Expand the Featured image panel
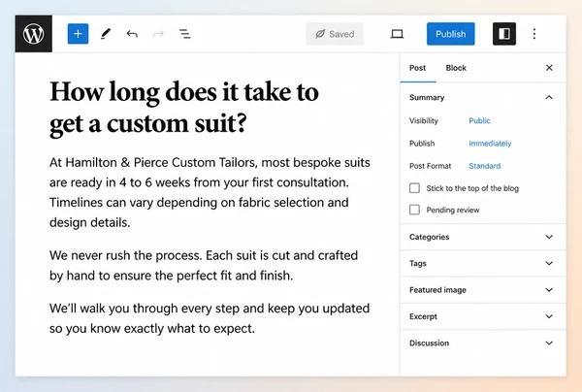This screenshot has height=392, width=582. tap(483, 290)
